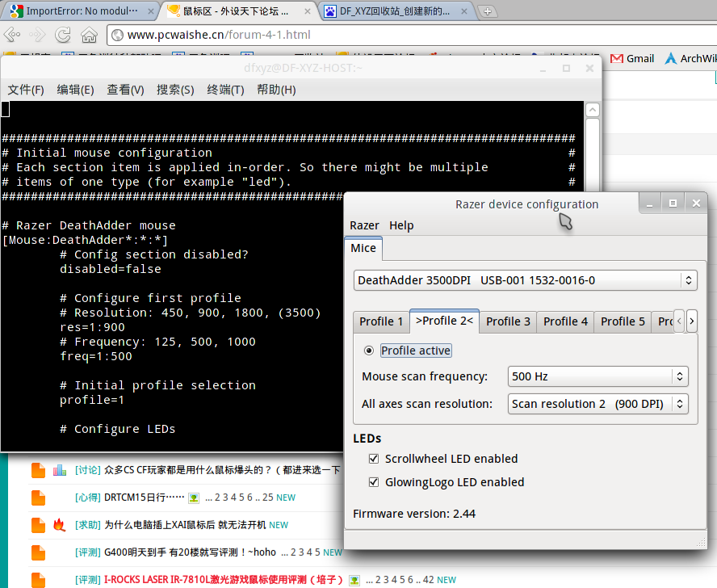This screenshot has height=588, width=717.
Task: Switch to Profile 1 tab
Action: pyautogui.click(x=381, y=321)
